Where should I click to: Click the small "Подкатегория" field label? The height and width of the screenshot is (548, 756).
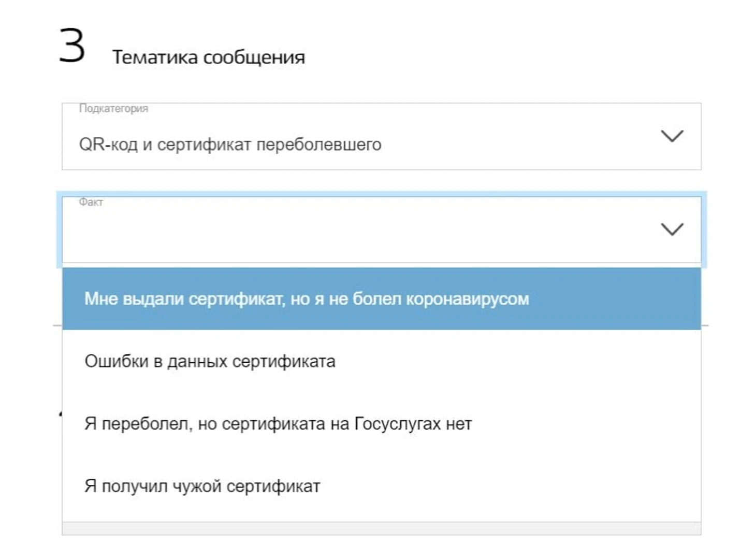click(113, 109)
